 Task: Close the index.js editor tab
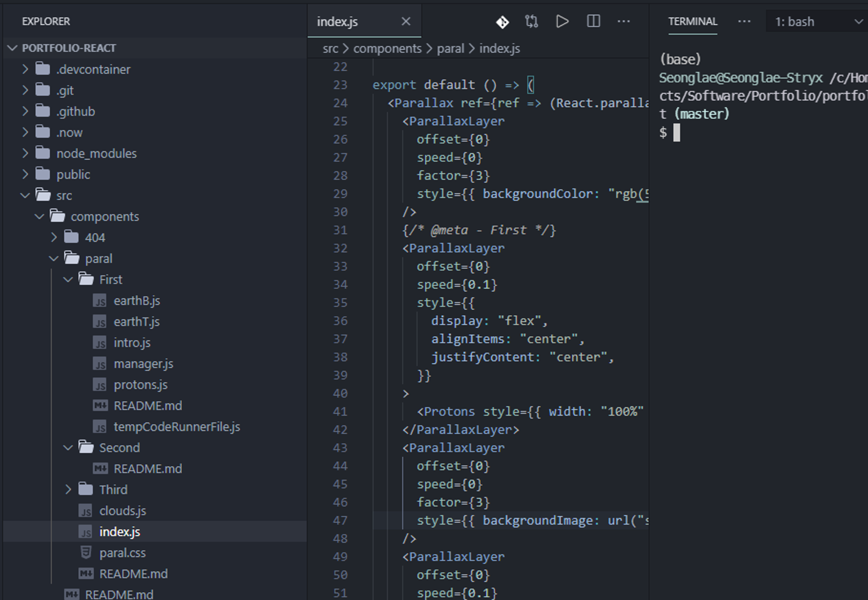tap(406, 21)
